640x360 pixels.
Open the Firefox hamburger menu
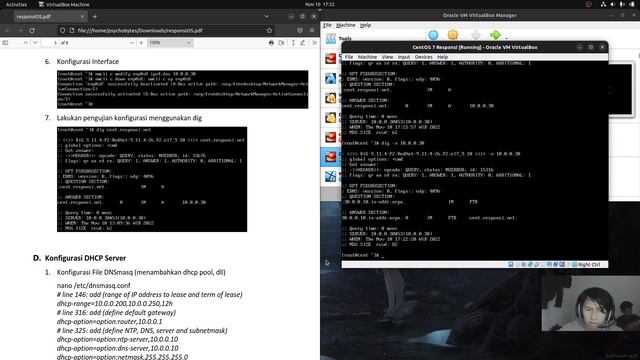[x=312, y=30]
